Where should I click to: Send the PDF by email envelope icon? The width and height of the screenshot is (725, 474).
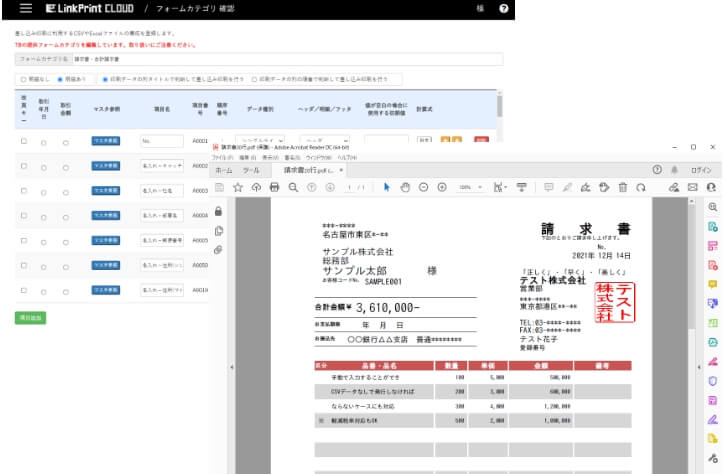(692, 187)
